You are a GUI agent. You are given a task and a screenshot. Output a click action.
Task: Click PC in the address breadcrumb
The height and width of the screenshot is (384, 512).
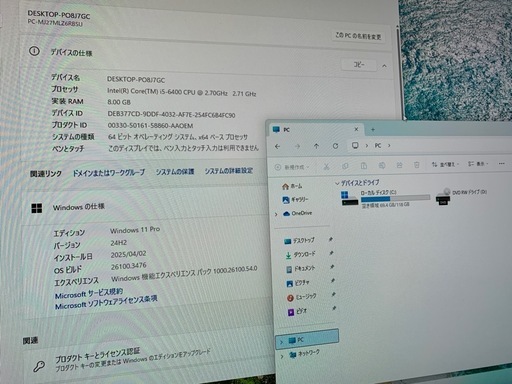click(x=378, y=145)
